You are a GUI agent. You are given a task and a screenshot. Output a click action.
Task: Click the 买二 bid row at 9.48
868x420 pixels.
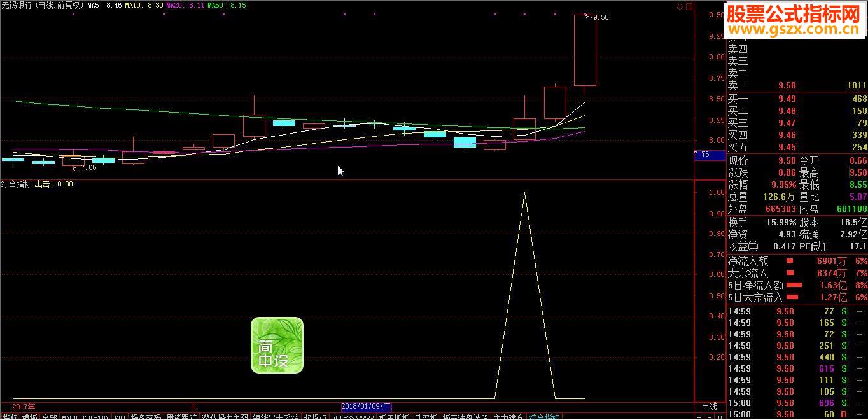point(797,111)
